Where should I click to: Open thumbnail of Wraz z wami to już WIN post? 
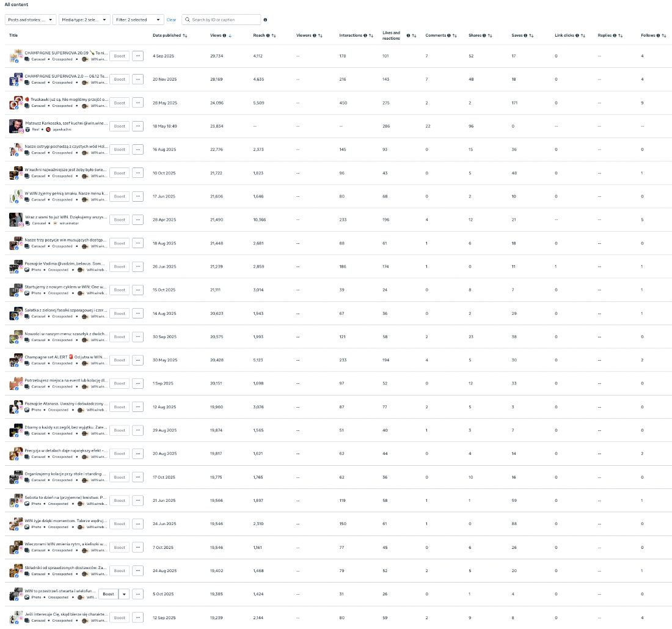16,220
